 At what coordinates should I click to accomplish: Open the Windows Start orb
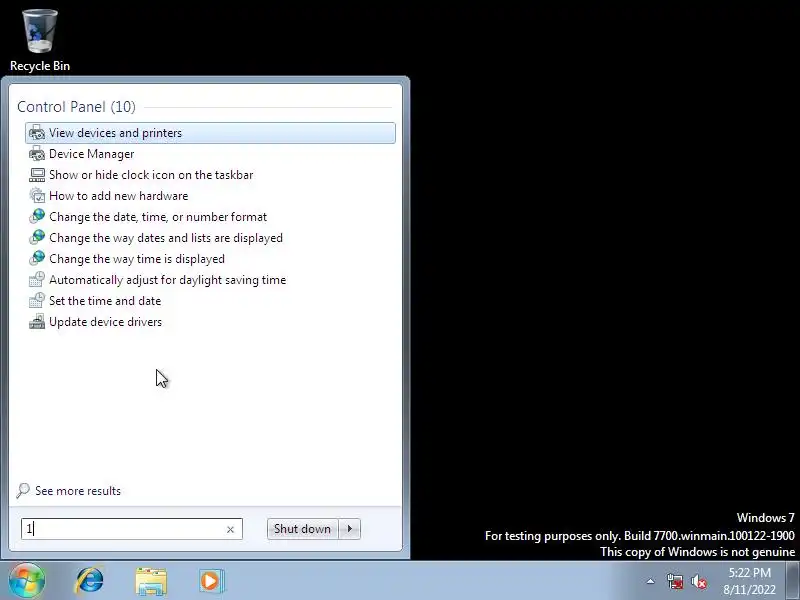(27, 580)
